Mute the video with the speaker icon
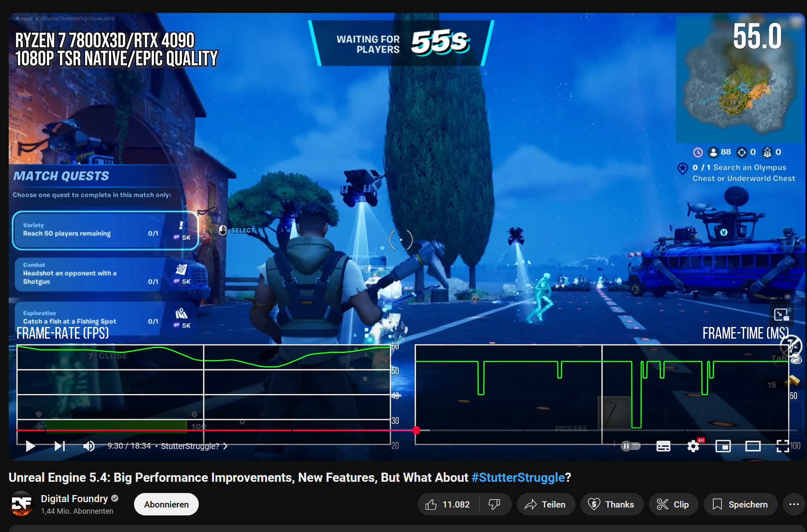Screen dimensions: 807x532 click(89, 446)
